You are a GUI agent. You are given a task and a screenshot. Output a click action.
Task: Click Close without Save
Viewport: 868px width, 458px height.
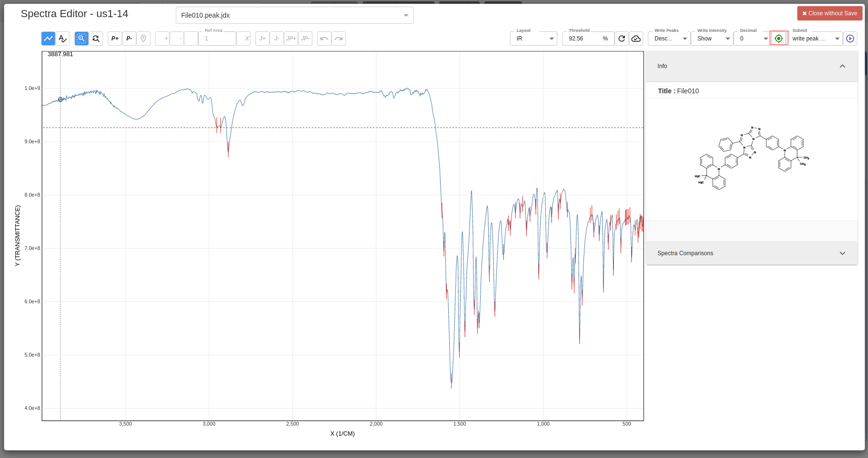click(829, 13)
